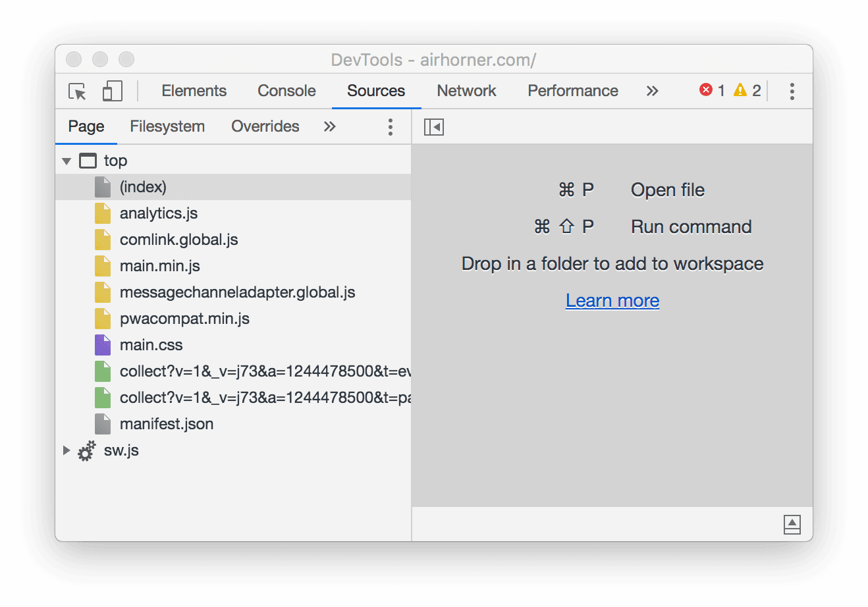Select the analytics.js script file
868x607 pixels.
pos(158,213)
